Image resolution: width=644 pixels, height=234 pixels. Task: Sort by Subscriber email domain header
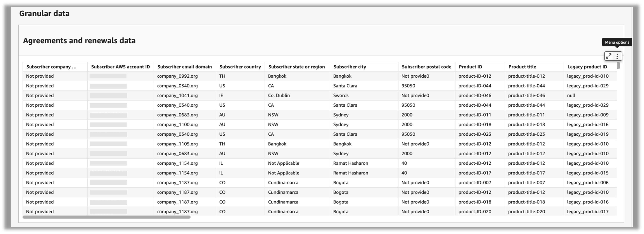pyautogui.click(x=185, y=67)
